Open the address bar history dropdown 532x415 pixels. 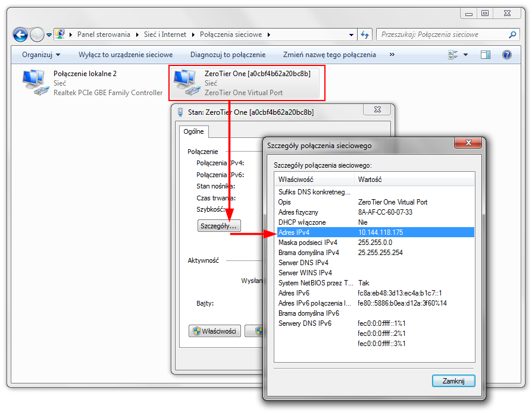(351, 34)
